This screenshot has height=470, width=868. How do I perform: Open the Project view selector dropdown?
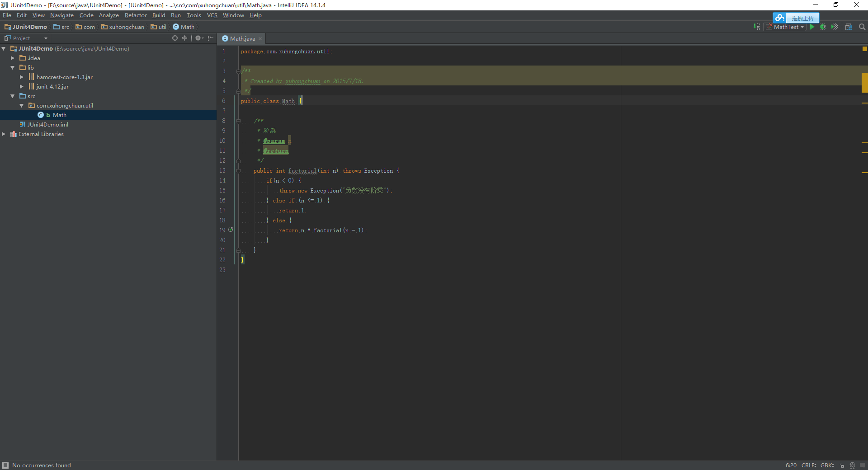(26, 38)
